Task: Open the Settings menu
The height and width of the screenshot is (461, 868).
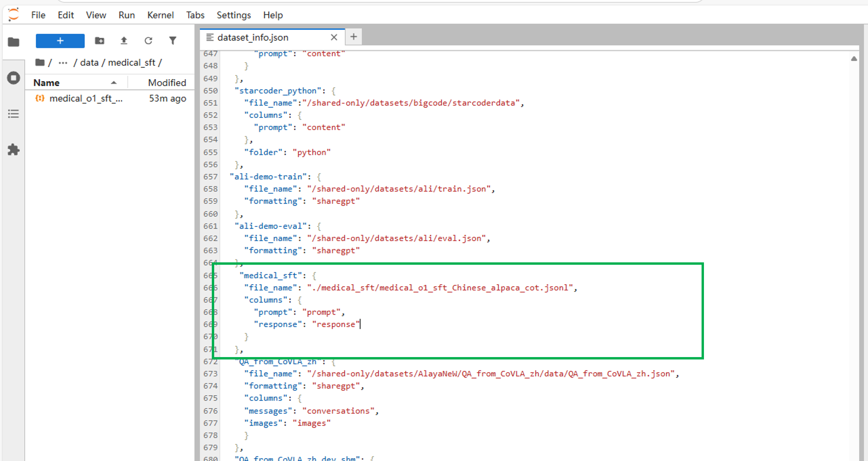Action: click(x=234, y=15)
